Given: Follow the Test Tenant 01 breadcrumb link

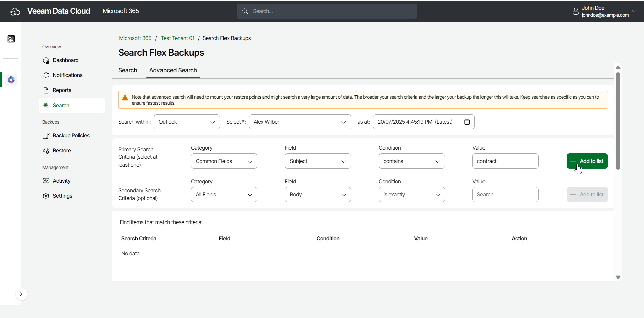Looking at the screenshot, I should [178, 38].
